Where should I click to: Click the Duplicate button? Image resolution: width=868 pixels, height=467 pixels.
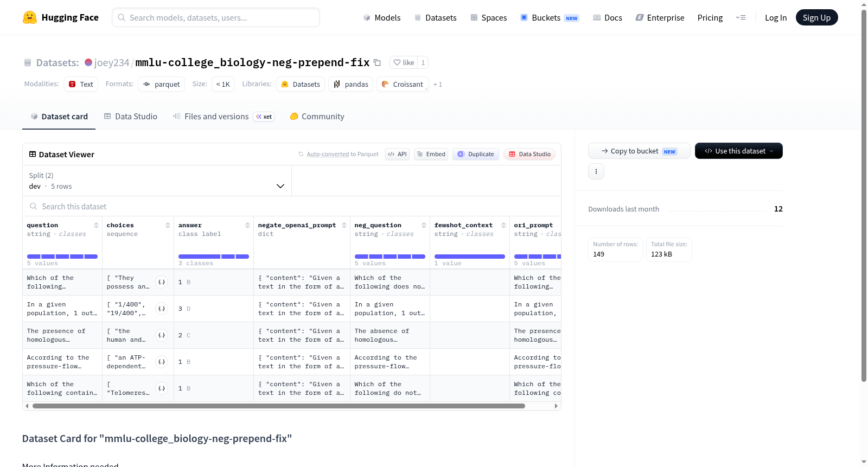[x=475, y=154]
